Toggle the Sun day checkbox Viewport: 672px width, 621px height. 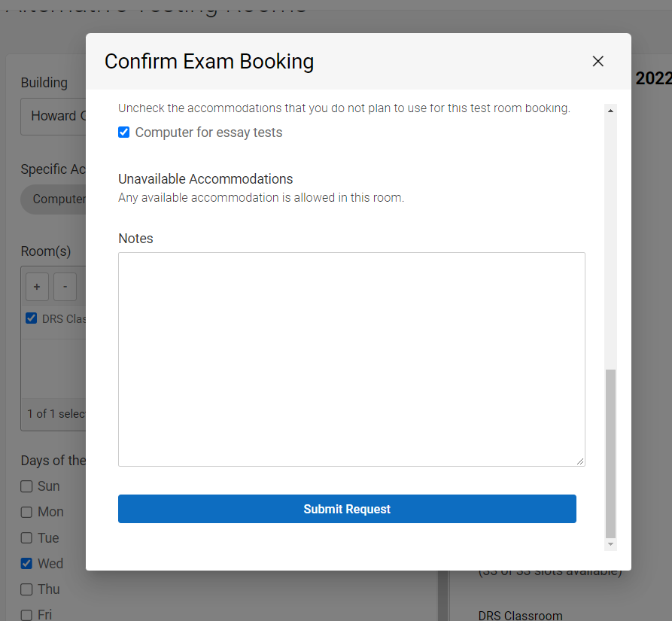(26, 486)
